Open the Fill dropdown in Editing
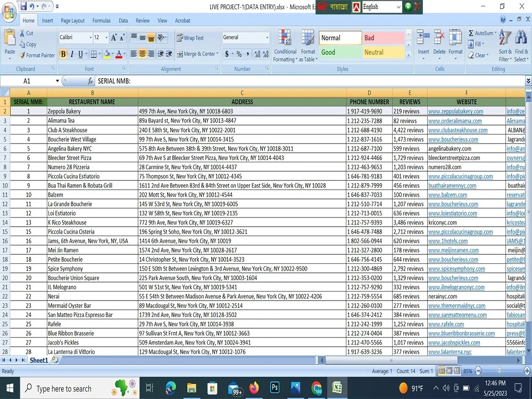The image size is (532, 399). 476,44
